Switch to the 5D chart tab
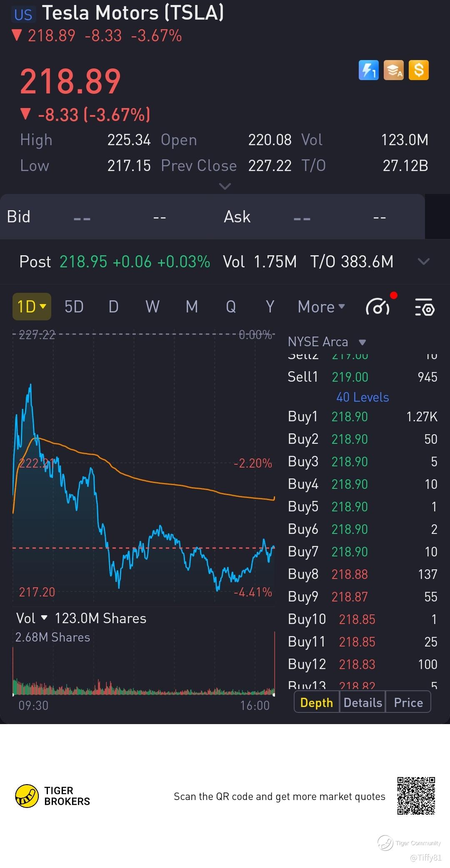 point(74,307)
